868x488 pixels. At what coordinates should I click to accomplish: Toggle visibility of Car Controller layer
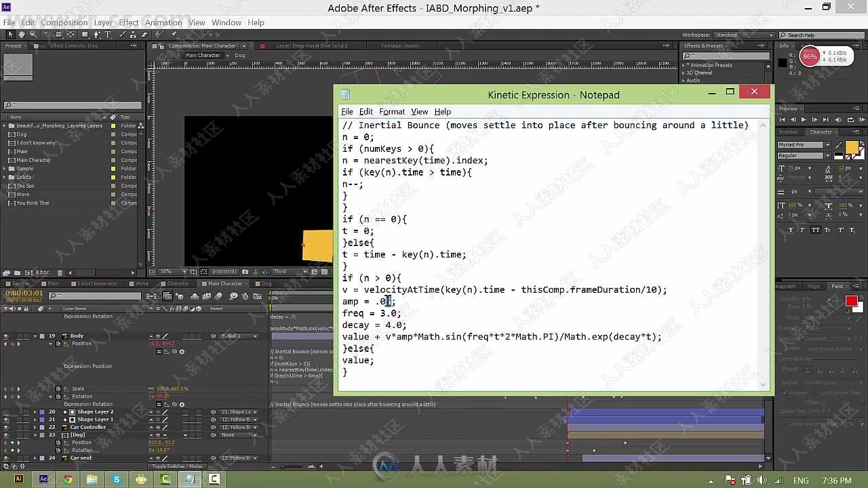click(6, 427)
